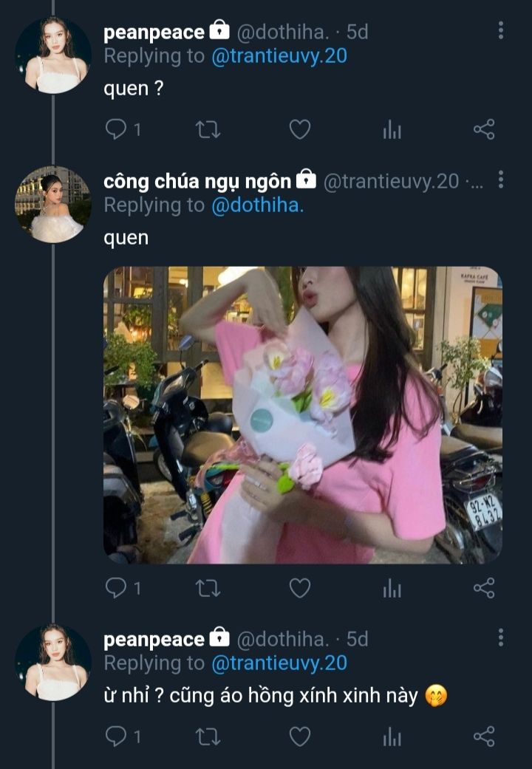Share the first 'quen ?' tweet

tap(484, 131)
